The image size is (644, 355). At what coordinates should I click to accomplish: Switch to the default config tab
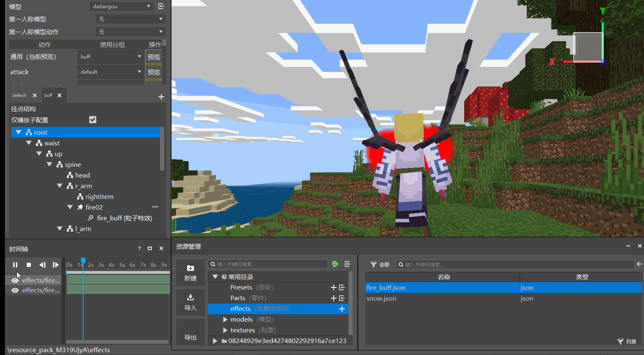coord(19,95)
